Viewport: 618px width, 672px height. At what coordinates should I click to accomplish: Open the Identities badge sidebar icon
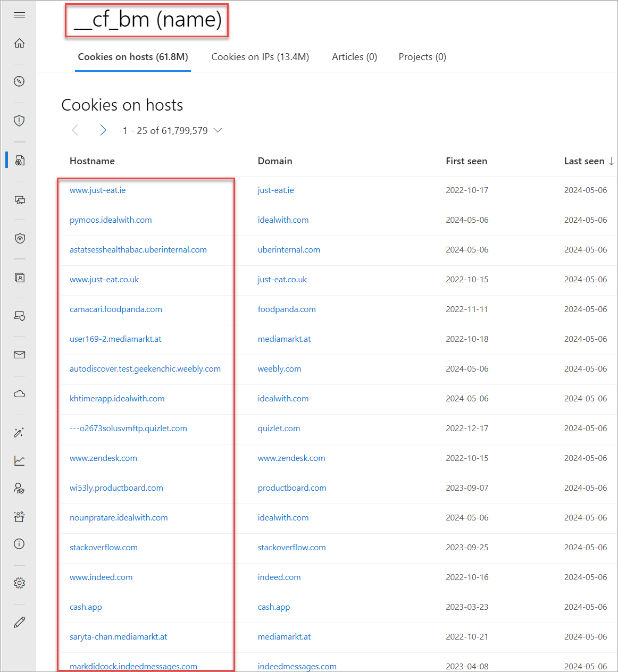[x=19, y=278]
